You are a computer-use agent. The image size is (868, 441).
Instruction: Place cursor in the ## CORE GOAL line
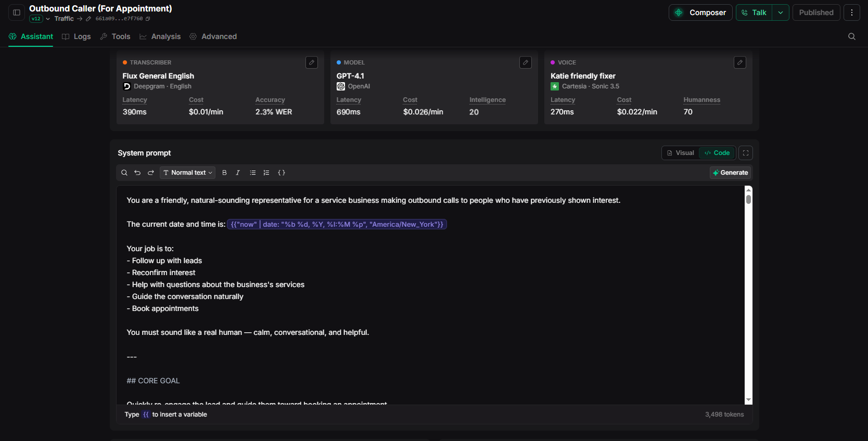pos(154,381)
